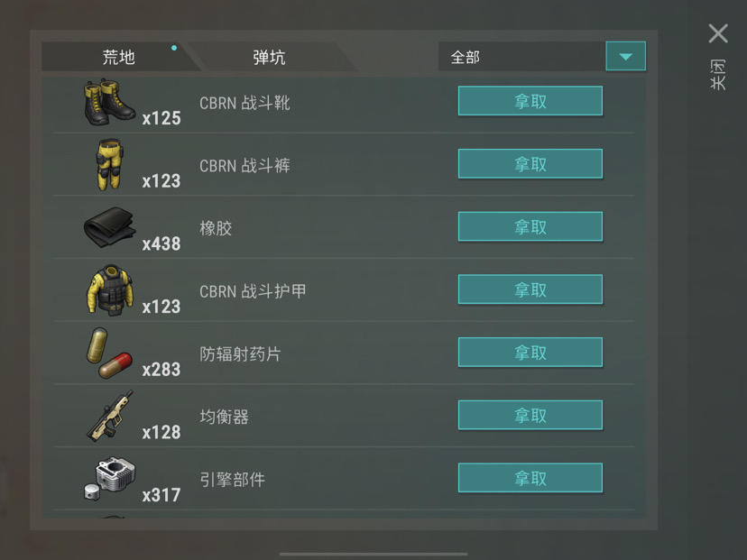This screenshot has width=747, height=560.
Task: Take the CBRN 战斗裤 with 拿取
Action: (530, 164)
